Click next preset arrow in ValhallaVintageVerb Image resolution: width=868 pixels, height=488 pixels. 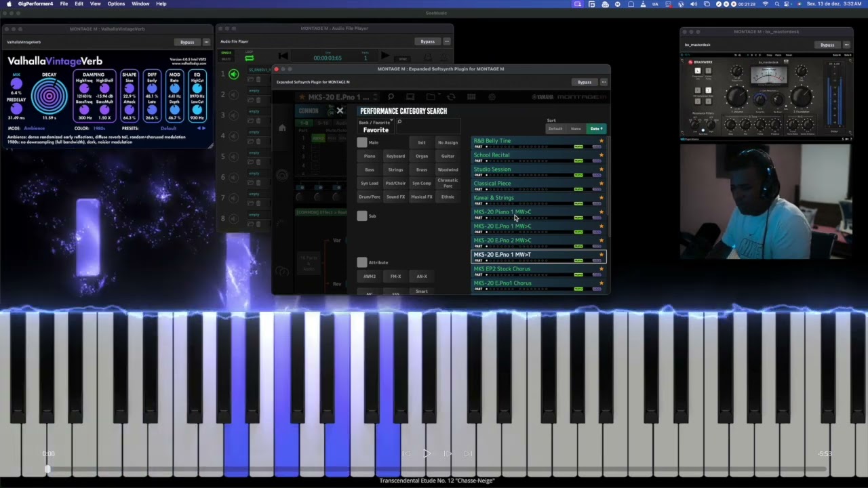(x=204, y=128)
